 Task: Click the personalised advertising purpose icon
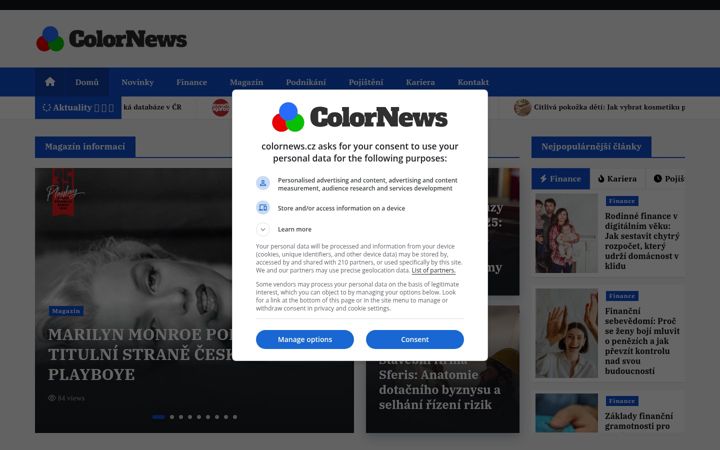(263, 183)
